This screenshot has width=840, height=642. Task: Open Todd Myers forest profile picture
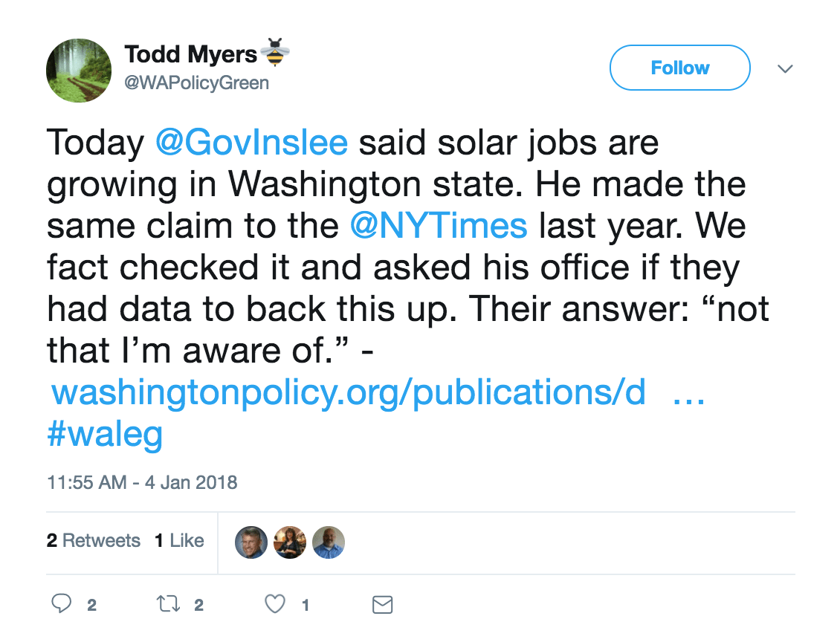79,70
